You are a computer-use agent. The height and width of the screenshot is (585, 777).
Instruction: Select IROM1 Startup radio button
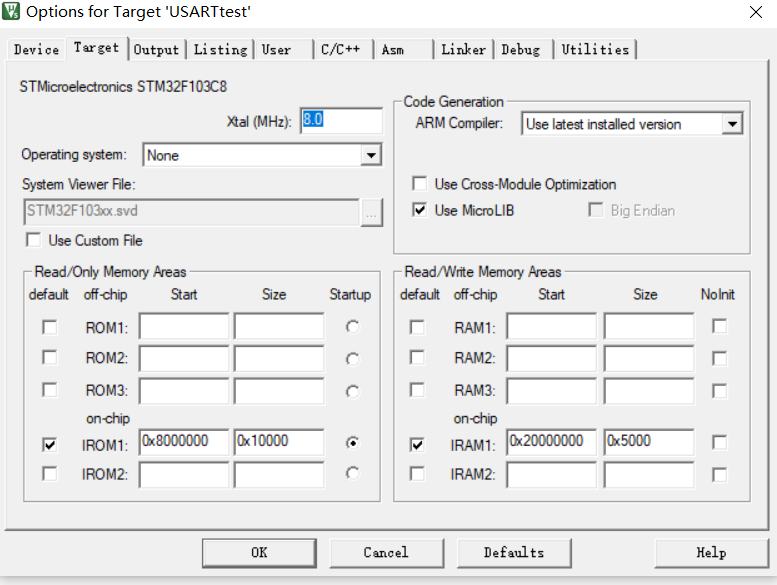[352, 443]
